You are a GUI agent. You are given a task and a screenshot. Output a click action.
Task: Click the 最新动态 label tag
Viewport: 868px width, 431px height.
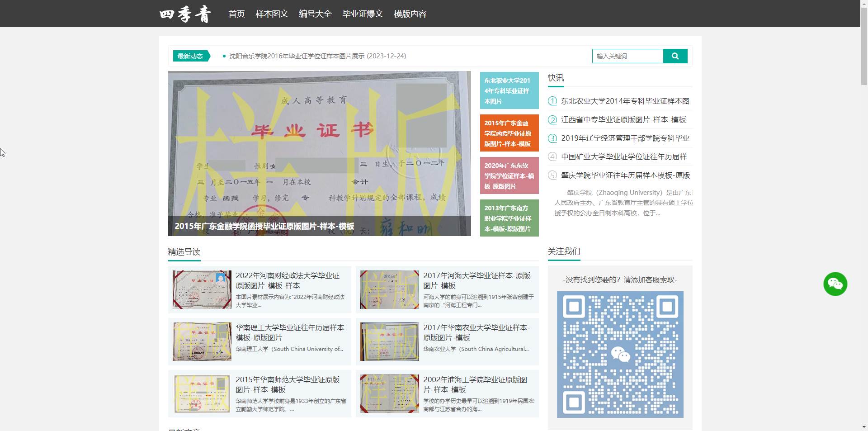(192, 56)
